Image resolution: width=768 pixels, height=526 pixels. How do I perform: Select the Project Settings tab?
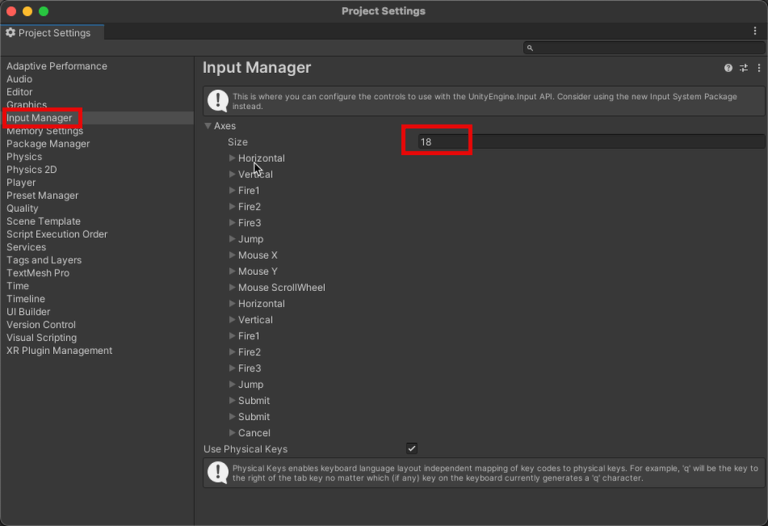pos(50,33)
